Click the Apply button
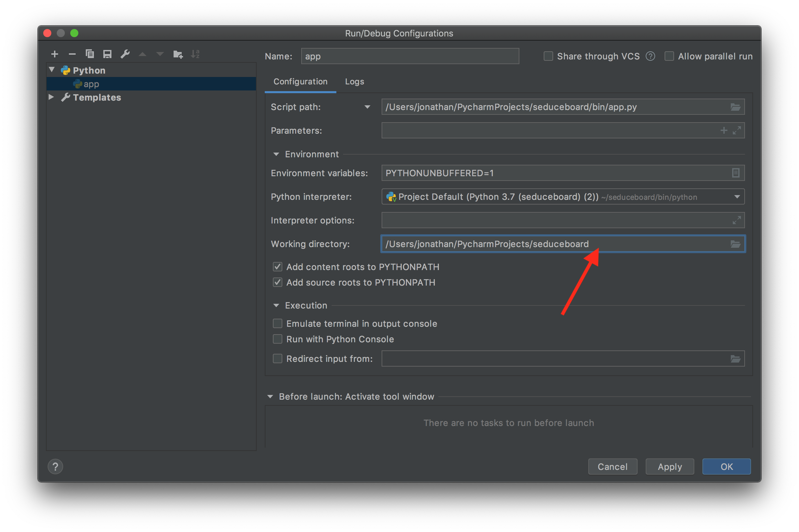Viewport: 799px width, 532px height. point(669,467)
